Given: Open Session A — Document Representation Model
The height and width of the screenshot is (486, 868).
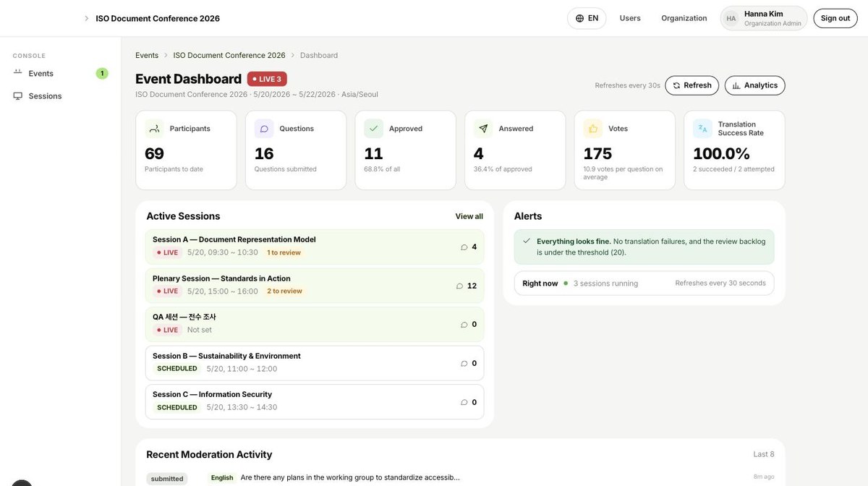Looking at the screenshot, I should [x=315, y=247].
